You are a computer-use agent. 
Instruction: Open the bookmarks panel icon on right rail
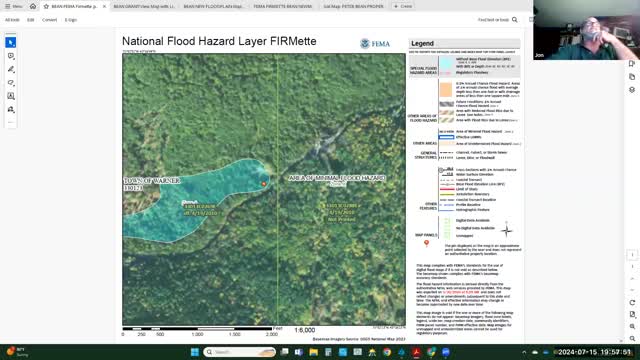tap(632, 64)
